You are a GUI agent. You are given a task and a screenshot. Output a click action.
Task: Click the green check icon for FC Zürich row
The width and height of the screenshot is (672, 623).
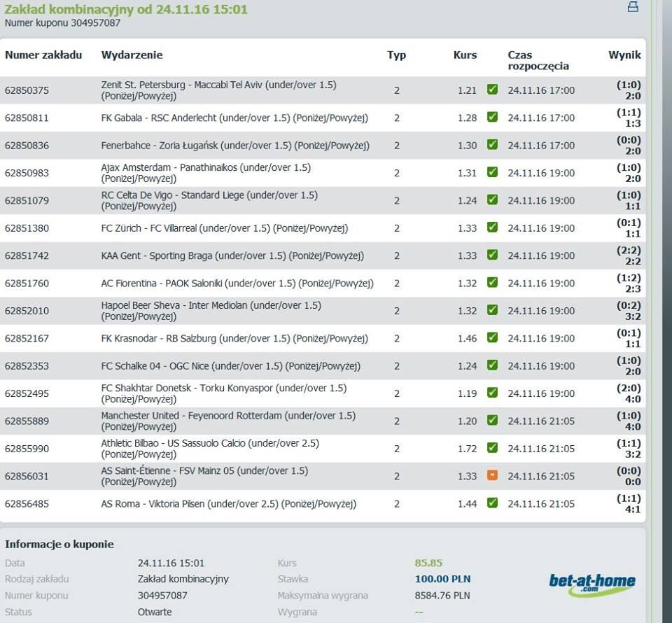pos(492,227)
